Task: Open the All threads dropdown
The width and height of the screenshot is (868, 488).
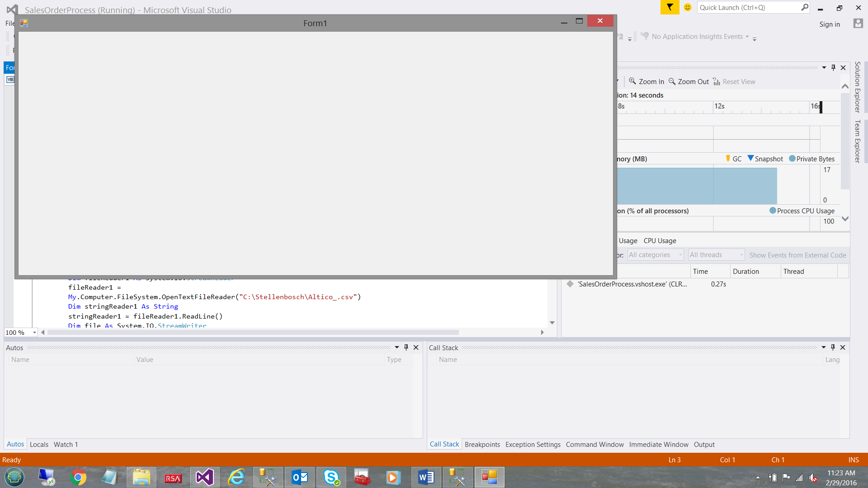Action: pos(716,254)
